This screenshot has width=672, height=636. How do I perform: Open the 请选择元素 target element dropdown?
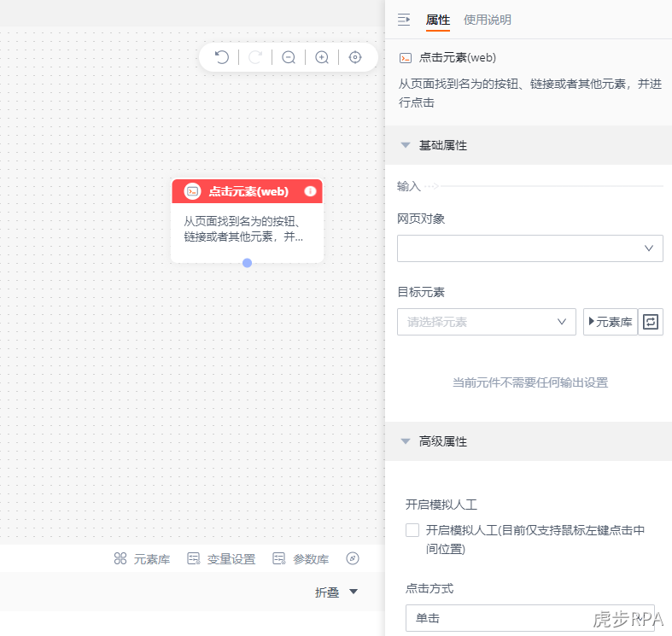(x=487, y=322)
